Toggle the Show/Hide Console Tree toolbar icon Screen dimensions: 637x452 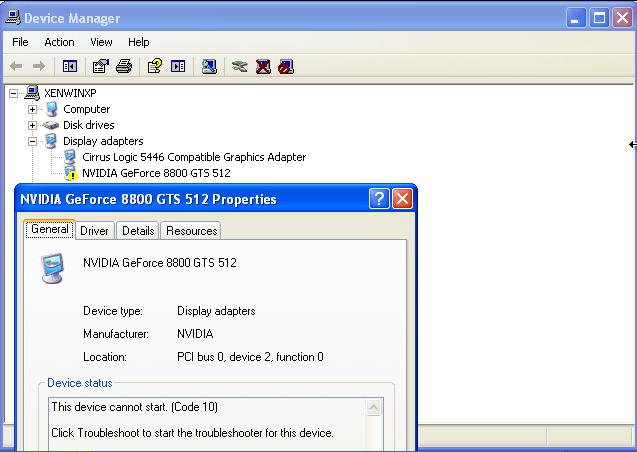tap(70, 67)
